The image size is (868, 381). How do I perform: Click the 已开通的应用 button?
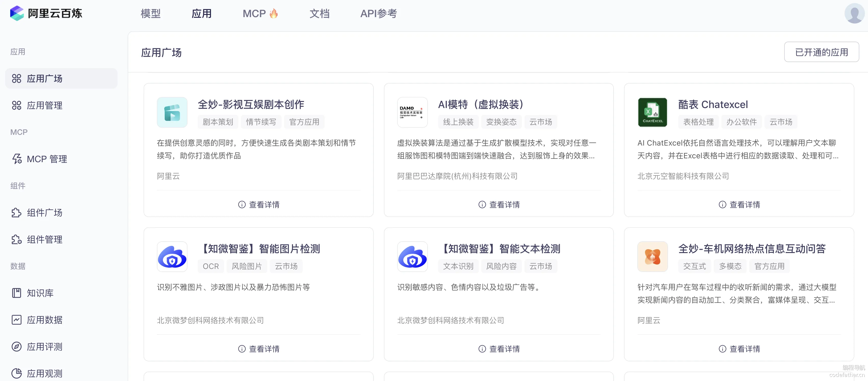pos(822,52)
